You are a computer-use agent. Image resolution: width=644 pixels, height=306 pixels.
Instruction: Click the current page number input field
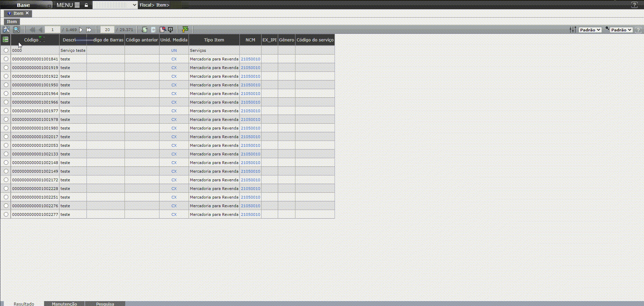pyautogui.click(x=53, y=30)
